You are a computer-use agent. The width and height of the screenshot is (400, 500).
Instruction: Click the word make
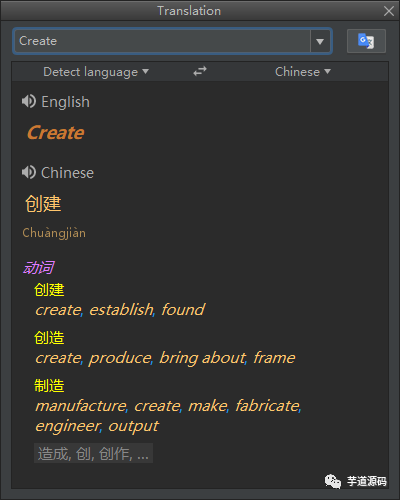coord(208,406)
